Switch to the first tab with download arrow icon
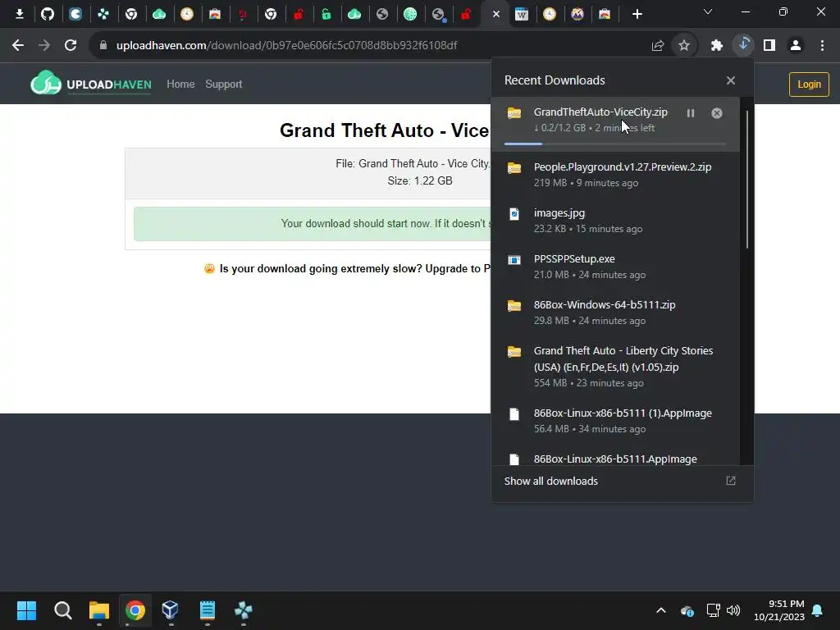Screen dimensions: 840x630 [x=20, y=14]
